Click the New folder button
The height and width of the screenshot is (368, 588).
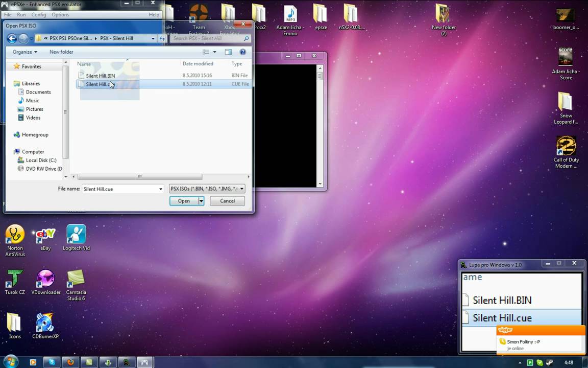point(61,52)
